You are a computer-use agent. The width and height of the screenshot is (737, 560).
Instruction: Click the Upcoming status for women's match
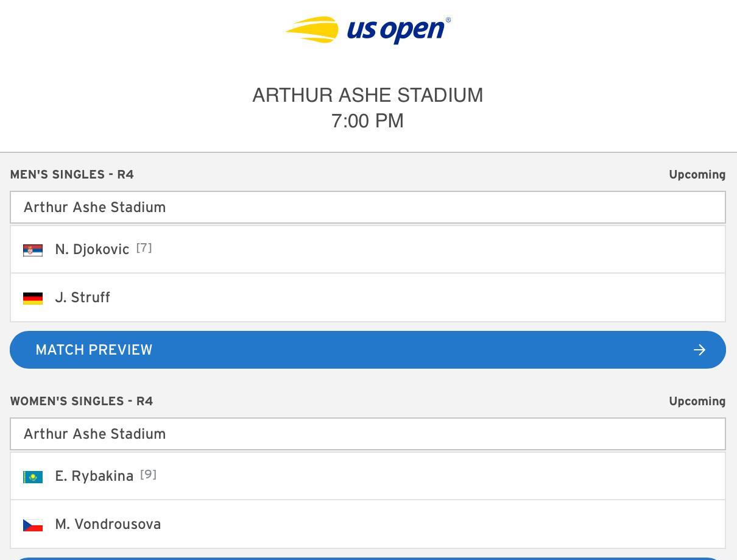[697, 402]
